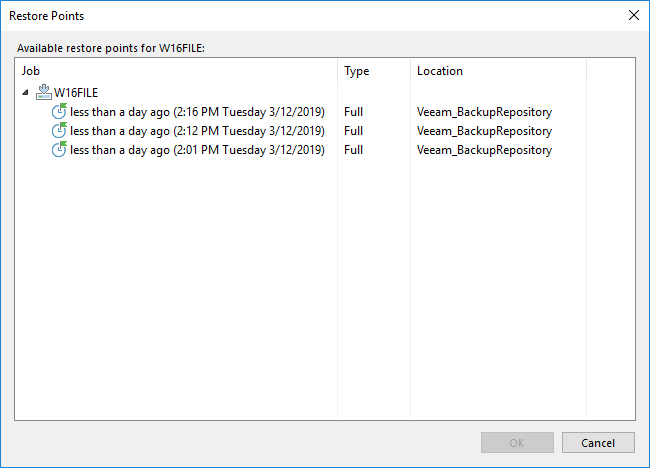The image size is (650, 468).
Task: Click Veeam_BackupRepository in the first restore point row
Action: point(484,112)
